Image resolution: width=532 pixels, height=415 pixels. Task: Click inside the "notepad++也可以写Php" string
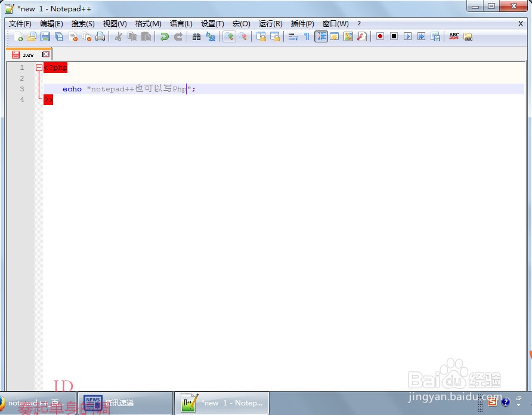click(139, 89)
